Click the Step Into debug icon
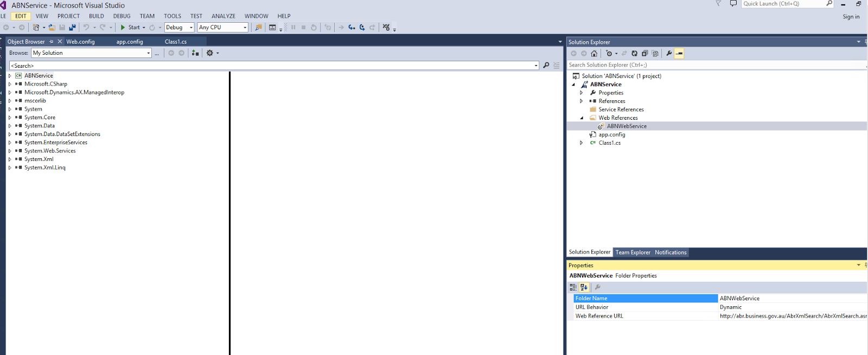Image resolution: width=868 pixels, height=355 pixels. click(x=352, y=27)
